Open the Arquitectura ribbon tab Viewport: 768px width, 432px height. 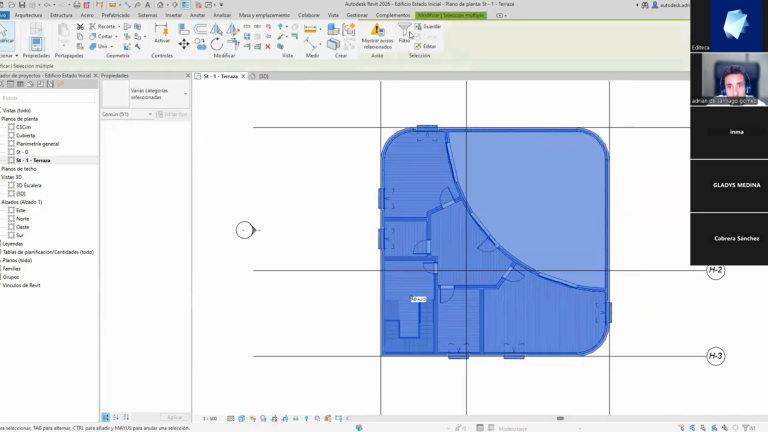pyautogui.click(x=28, y=15)
